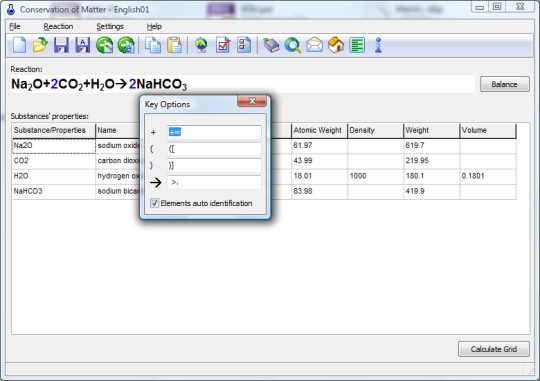This screenshot has width=540, height=381.
Task: Click the Calculate Grid button
Action: click(x=494, y=349)
